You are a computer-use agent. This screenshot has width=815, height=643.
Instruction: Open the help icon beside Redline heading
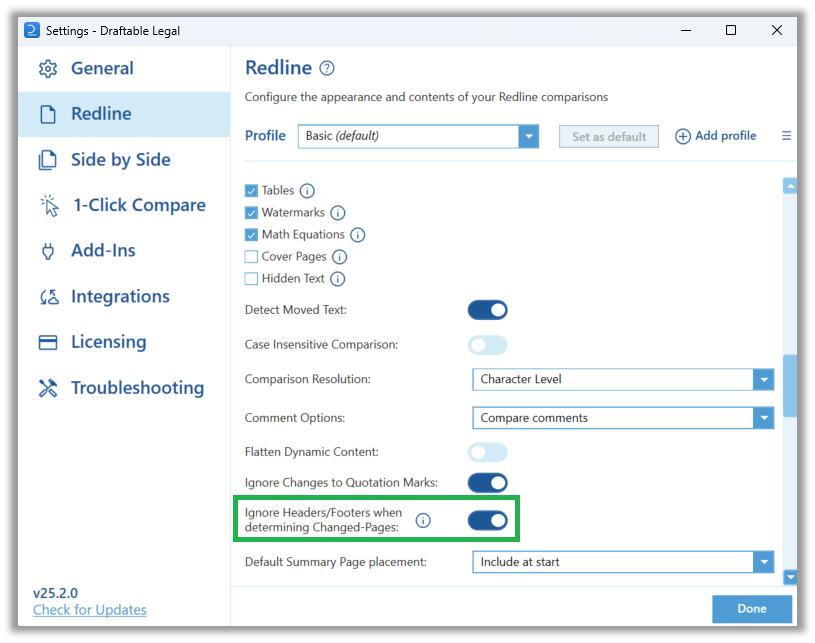tap(326, 68)
